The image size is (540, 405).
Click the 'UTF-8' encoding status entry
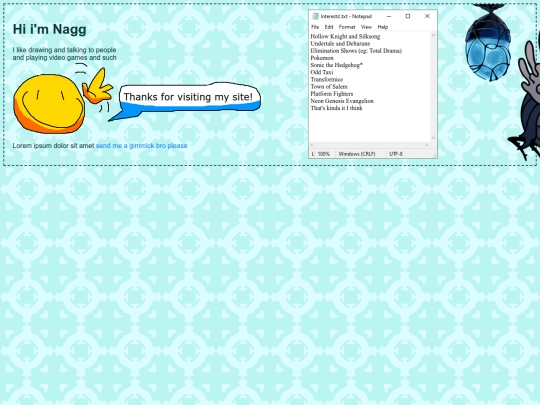(x=396, y=154)
